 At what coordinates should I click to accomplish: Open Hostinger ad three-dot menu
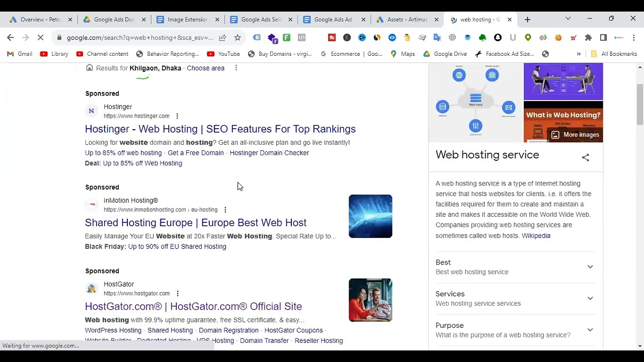click(x=177, y=116)
